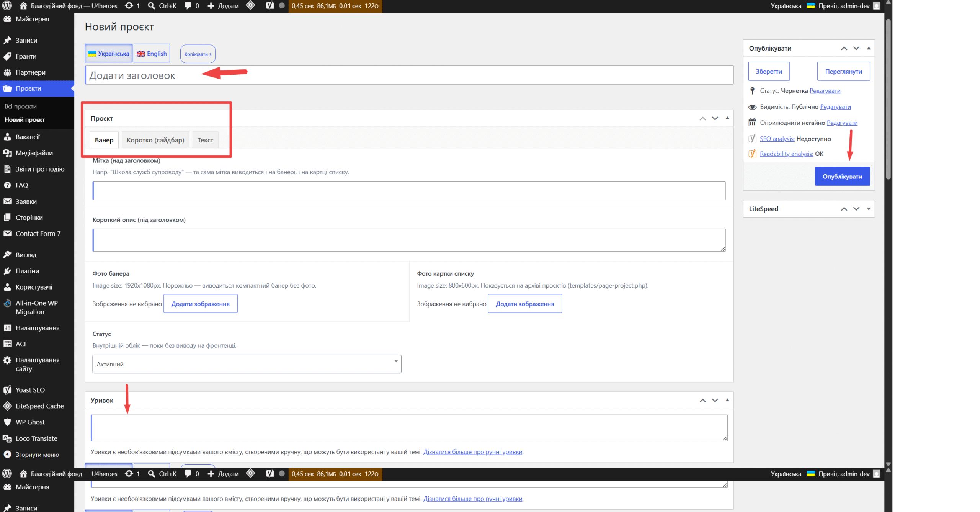Switch to the English language tab

click(x=152, y=54)
